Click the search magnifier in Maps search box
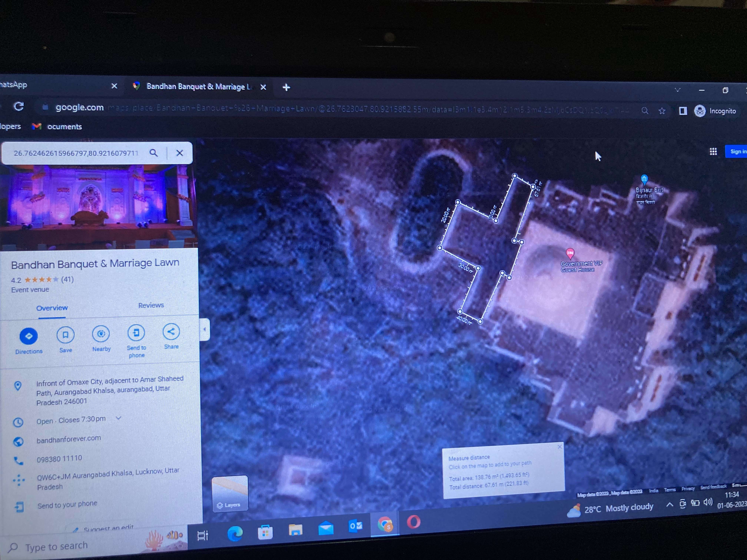 click(x=154, y=153)
